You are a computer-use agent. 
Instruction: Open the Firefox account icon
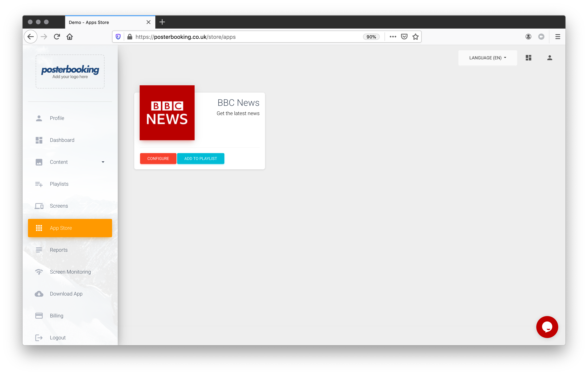pyautogui.click(x=528, y=37)
